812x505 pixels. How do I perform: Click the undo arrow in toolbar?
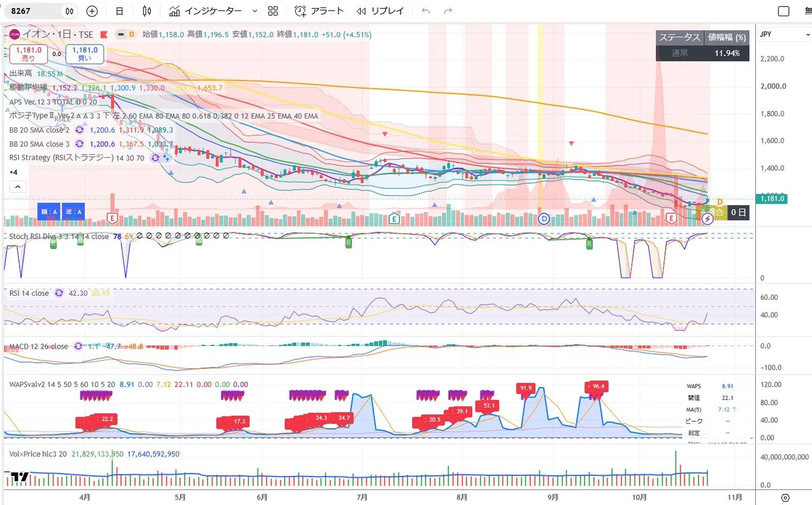(426, 11)
